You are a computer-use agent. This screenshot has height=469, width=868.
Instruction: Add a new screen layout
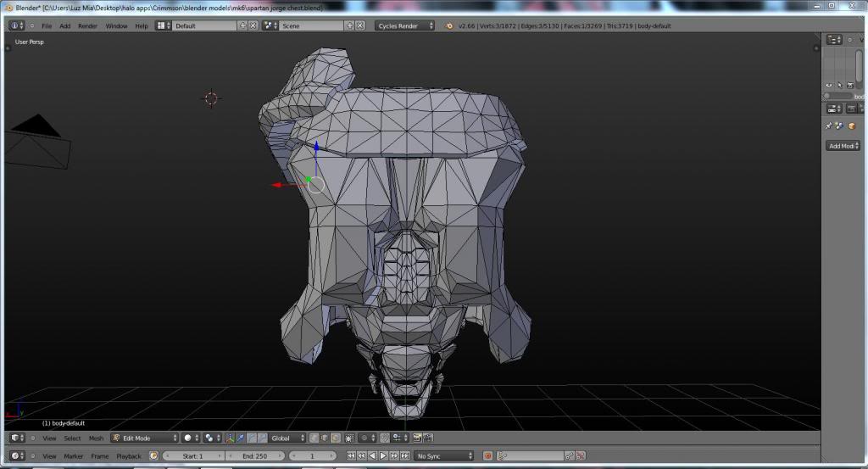[242, 25]
